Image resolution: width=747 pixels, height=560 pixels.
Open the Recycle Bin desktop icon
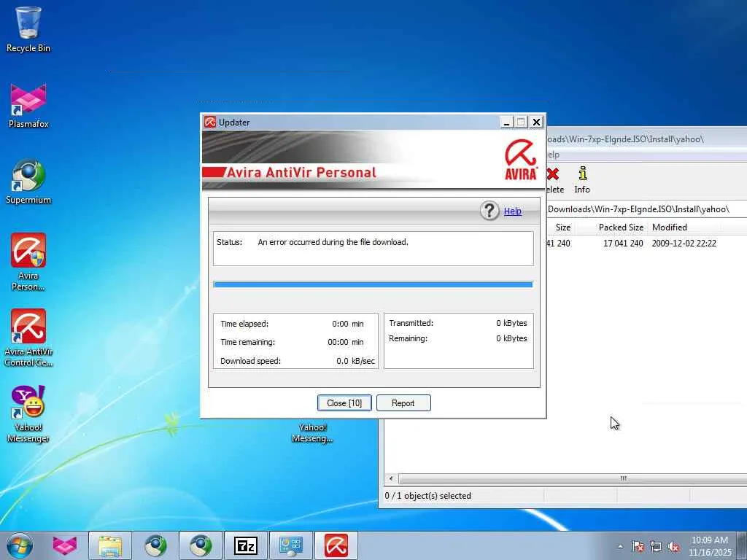28,29
